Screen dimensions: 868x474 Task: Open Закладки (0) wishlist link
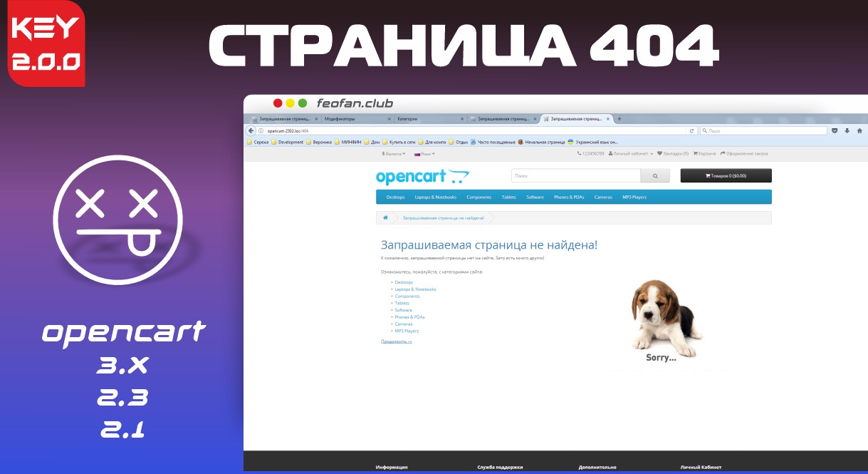point(673,153)
